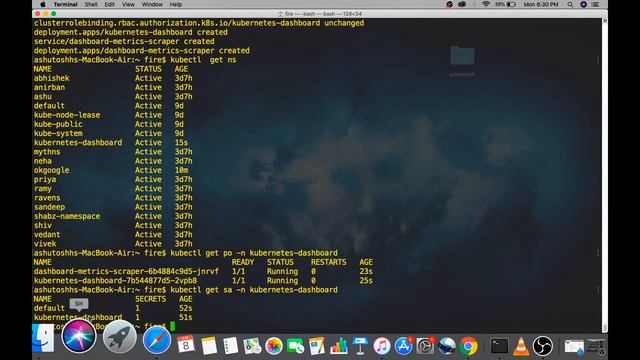Open the Edit menu
The width and height of the screenshot is (640, 360).
pos(109,4)
